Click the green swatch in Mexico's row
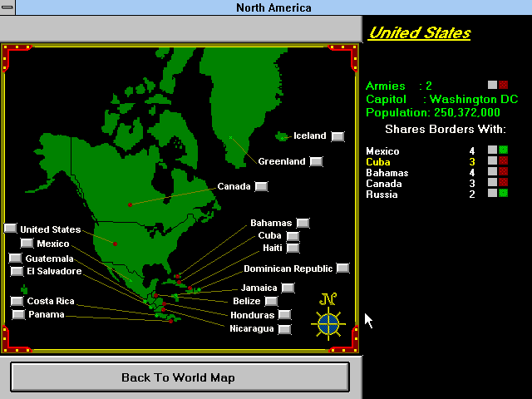532x399 pixels. click(x=503, y=150)
